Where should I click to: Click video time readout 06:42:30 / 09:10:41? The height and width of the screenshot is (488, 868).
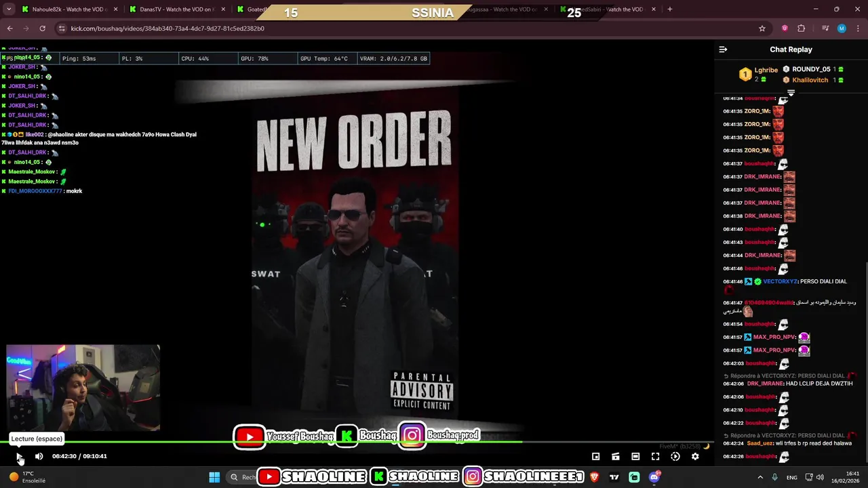pyautogui.click(x=79, y=456)
